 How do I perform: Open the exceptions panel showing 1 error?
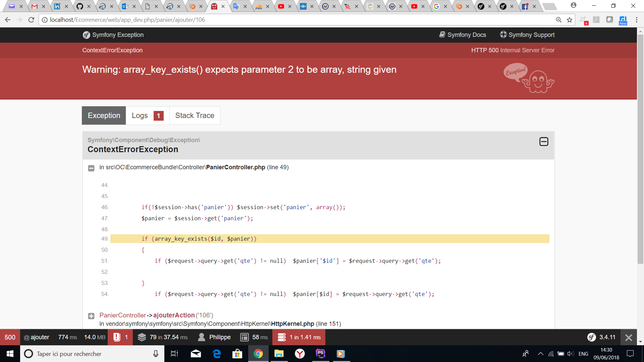(120, 337)
